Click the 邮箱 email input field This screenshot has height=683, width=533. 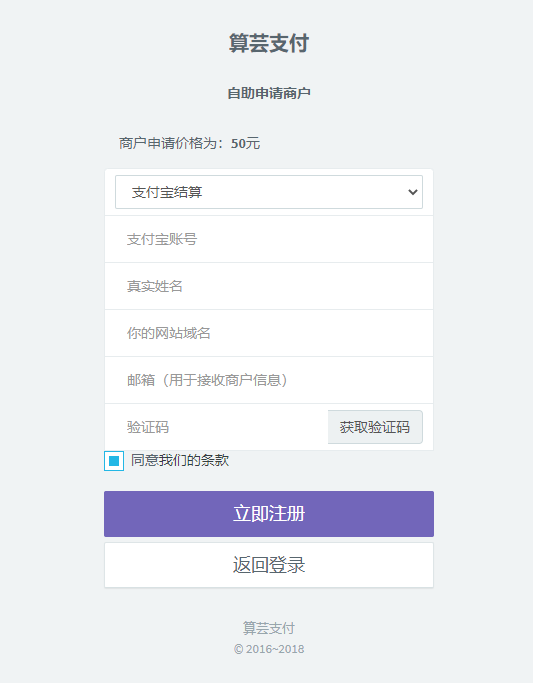(x=269, y=380)
